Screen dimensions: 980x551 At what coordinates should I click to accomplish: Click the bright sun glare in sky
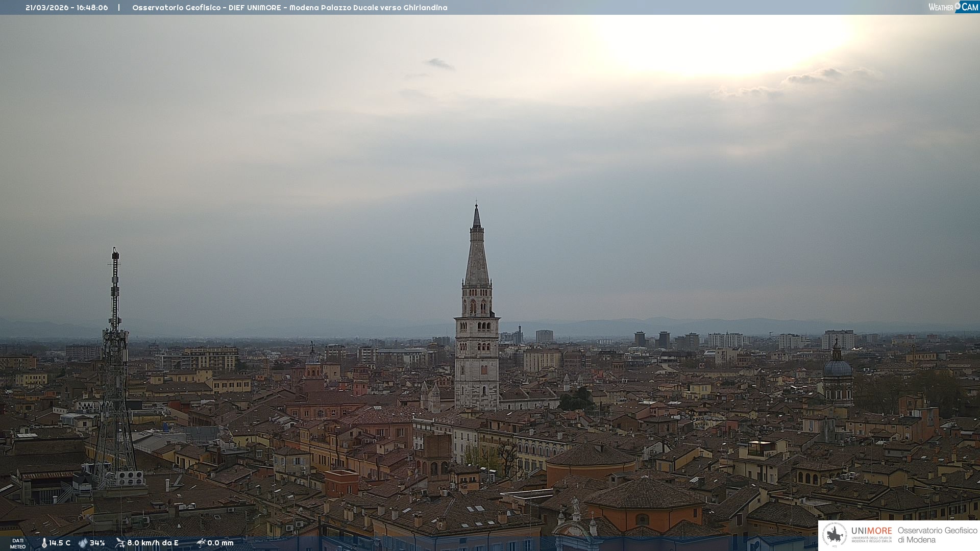point(725,43)
